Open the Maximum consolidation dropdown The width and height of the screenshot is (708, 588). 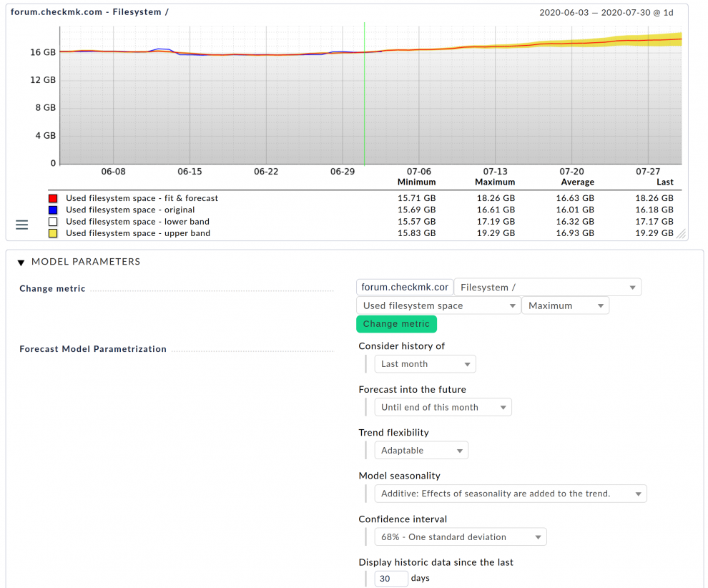(x=565, y=305)
